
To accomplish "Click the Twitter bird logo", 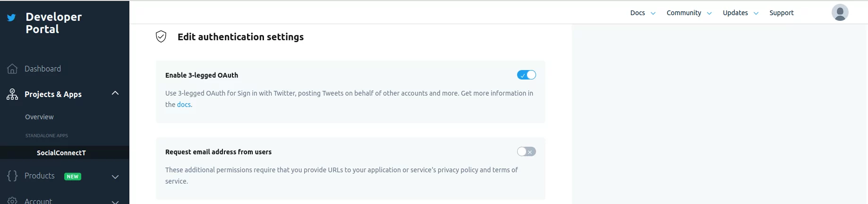I will tap(11, 18).
